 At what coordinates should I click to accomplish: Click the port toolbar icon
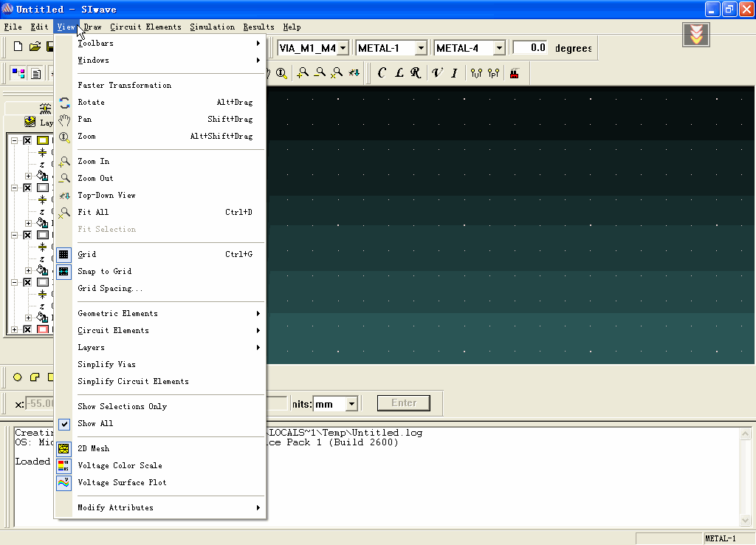tap(494, 73)
